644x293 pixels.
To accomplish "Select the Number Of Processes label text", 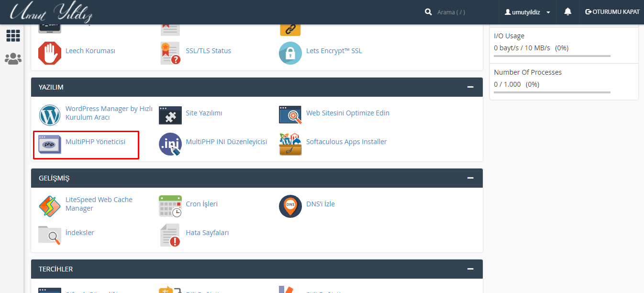I will click(528, 72).
